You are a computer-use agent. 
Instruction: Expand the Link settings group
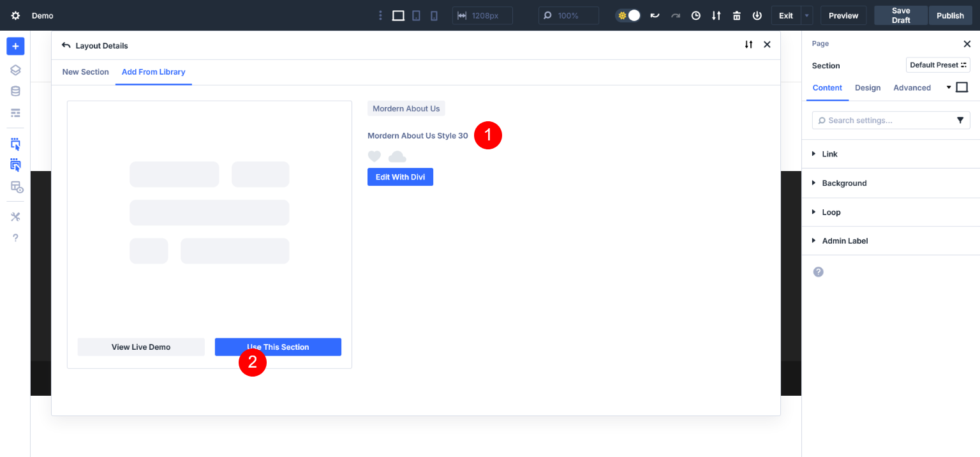(x=891, y=154)
